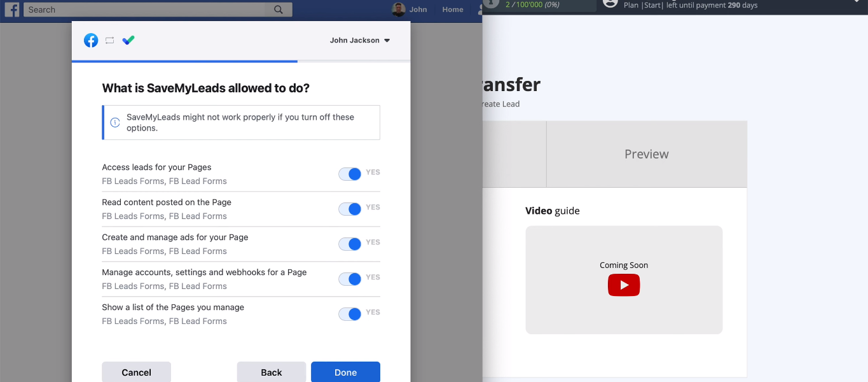Click the exchange arrows icon in dialog header
The height and width of the screenshot is (382, 868).
pyautogui.click(x=109, y=40)
